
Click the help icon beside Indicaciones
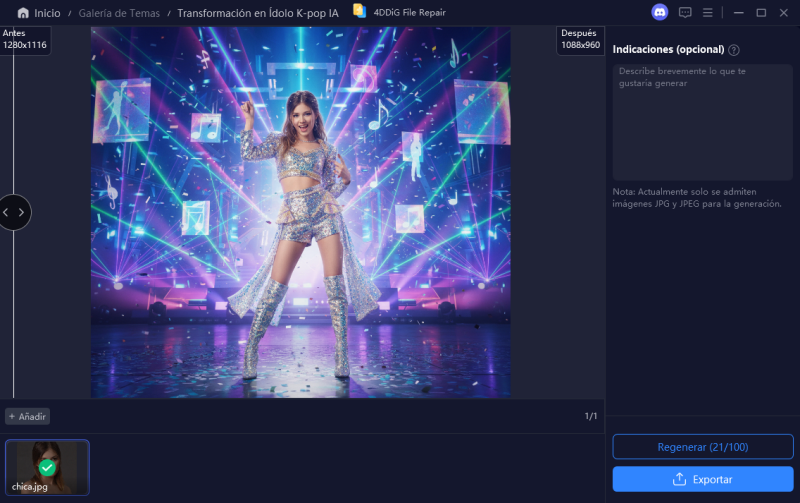(734, 50)
